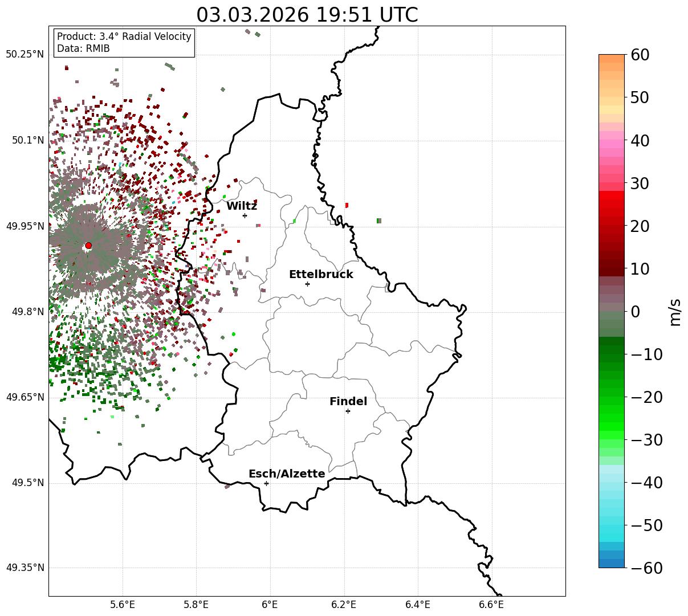This screenshot has width=688, height=616.
Task: Click the red radar site marker dot
Action: (88, 246)
